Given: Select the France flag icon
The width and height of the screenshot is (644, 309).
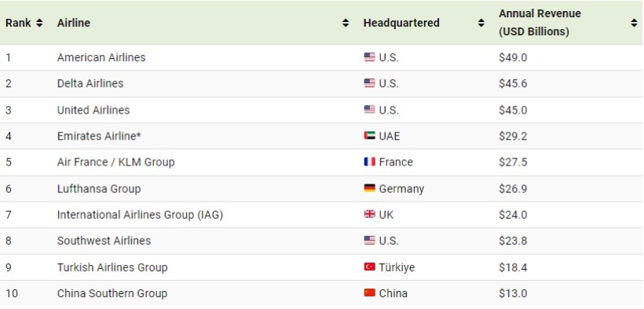Looking at the screenshot, I should (x=370, y=162).
